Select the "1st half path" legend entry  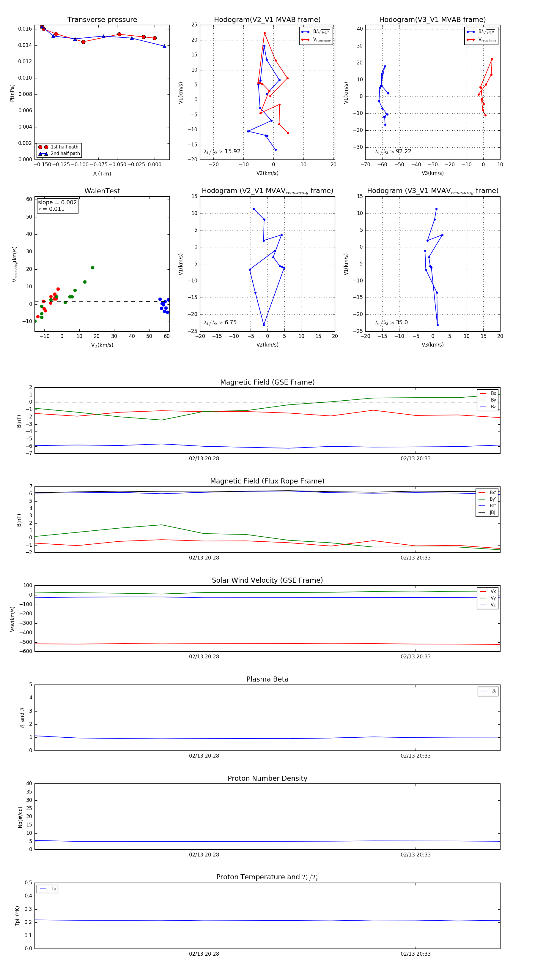pos(59,147)
